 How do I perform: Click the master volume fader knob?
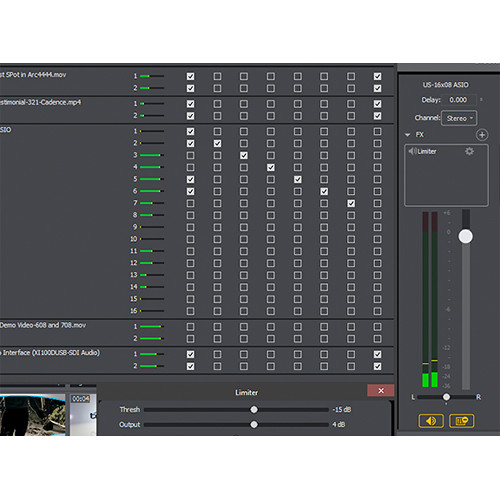[x=466, y=236]
